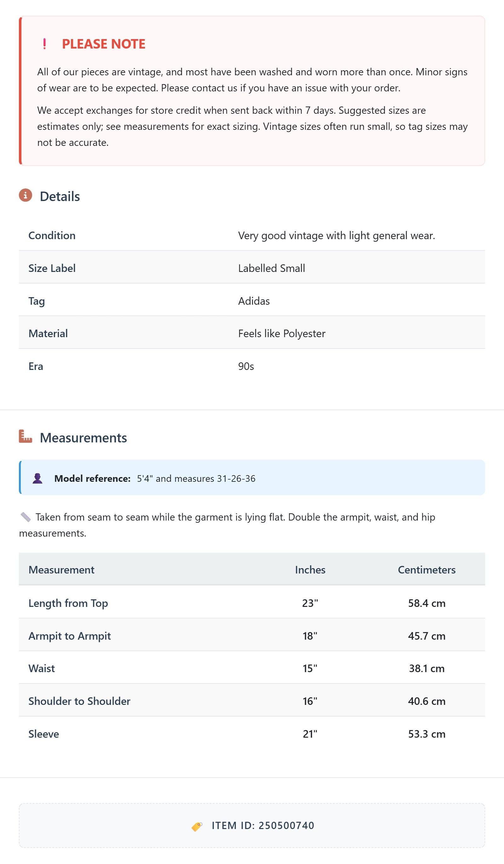Click the Adidas tag value
Viewport: 504px width, 864px height.
pyautogui.click(x=254, y=301)
